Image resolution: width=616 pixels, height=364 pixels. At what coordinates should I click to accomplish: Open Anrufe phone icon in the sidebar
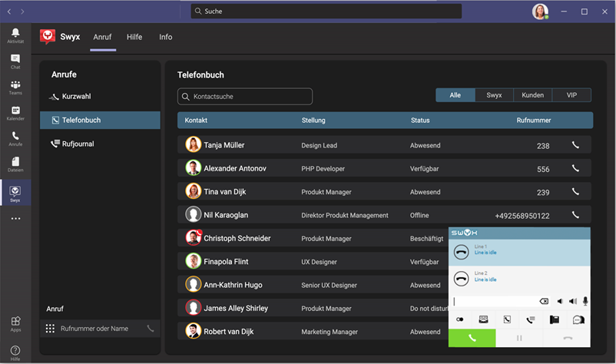click(x=15, y=138)
